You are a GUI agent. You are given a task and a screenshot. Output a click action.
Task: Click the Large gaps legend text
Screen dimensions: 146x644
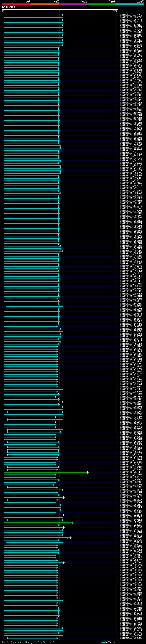pyautogui.click(x=28, y=642)
